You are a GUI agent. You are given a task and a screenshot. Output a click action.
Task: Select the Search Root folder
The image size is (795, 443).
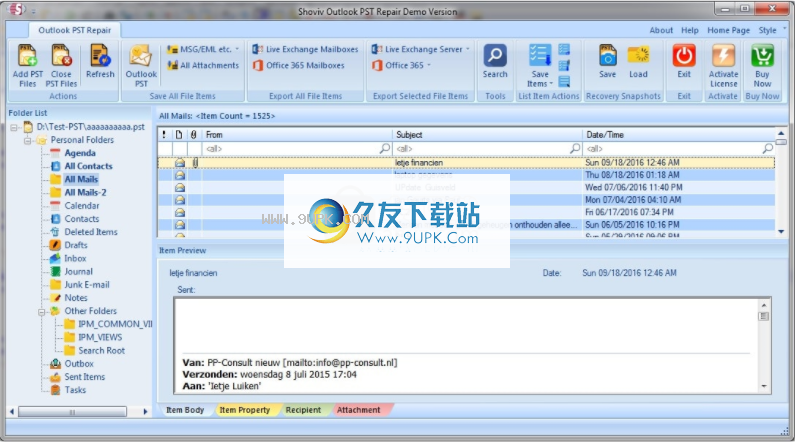[x=101, y=351]
